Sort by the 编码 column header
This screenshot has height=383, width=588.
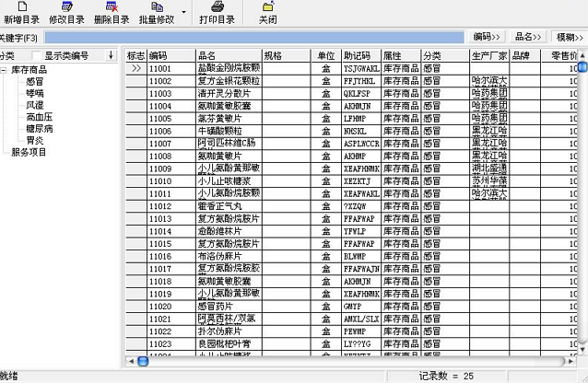click(x=171, y=56)
